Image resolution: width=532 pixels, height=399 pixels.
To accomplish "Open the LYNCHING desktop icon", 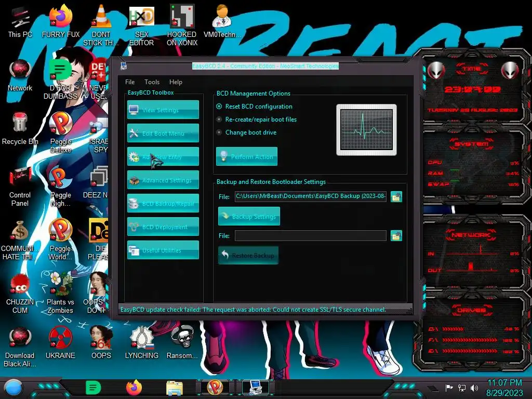I will [x=141, y=343].
